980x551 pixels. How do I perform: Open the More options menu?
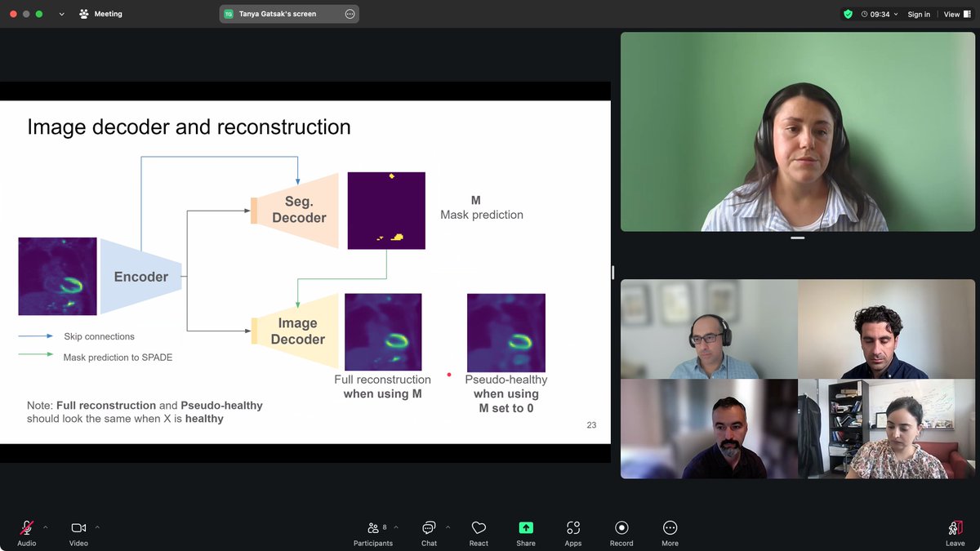coord(670,533)
